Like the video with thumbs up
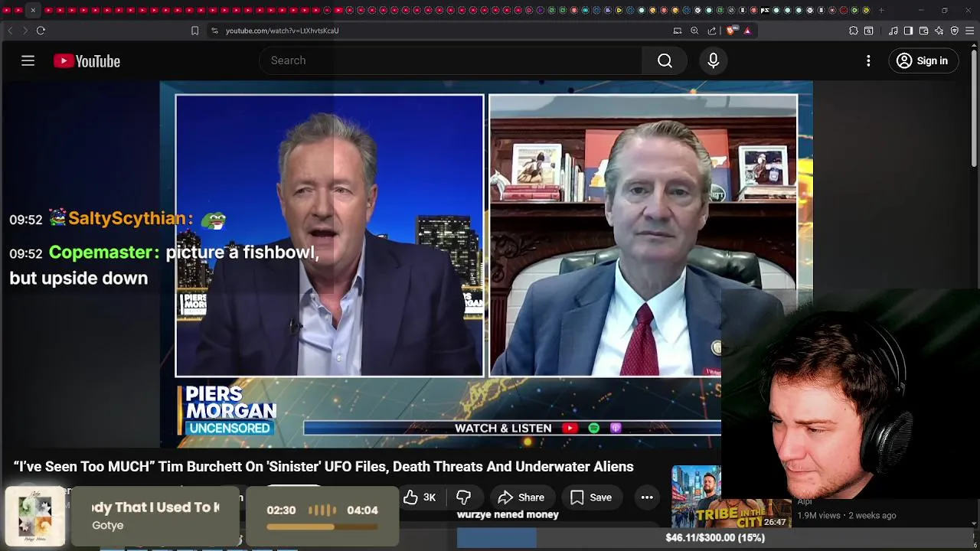 [420, 497]
